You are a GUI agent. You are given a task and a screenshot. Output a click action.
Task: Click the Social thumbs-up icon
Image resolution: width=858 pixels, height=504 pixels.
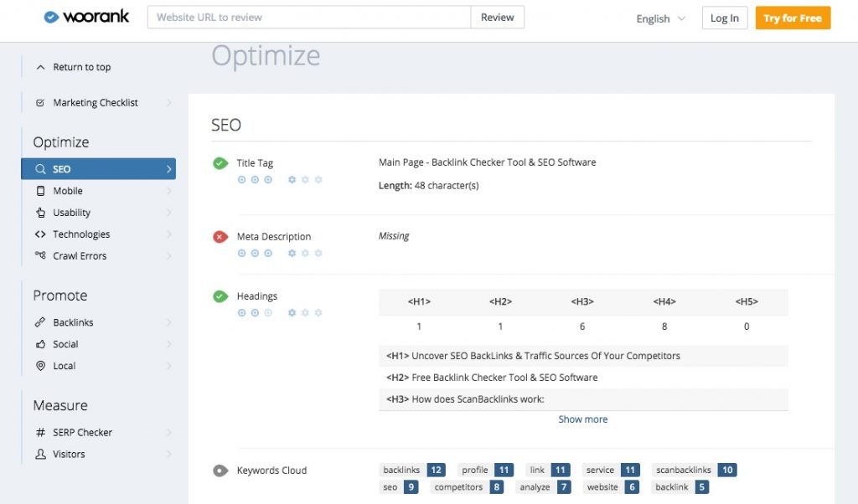(x=40, y=344)
